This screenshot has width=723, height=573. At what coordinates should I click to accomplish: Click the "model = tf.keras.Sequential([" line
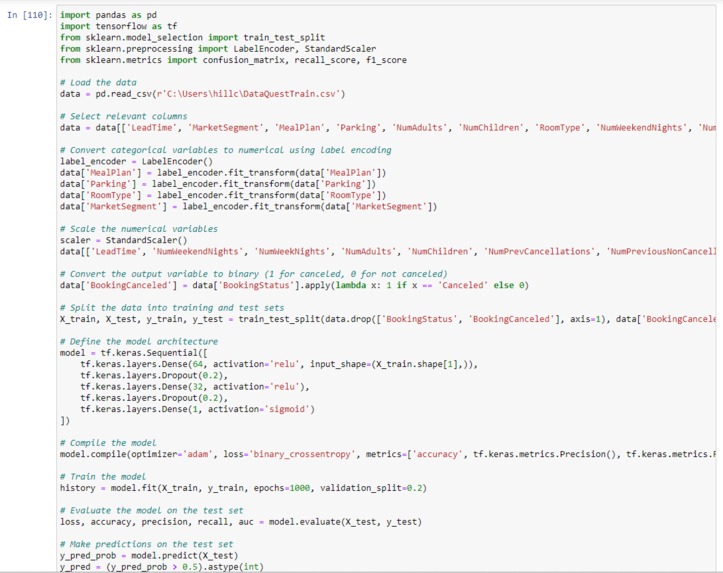point(134,353)
